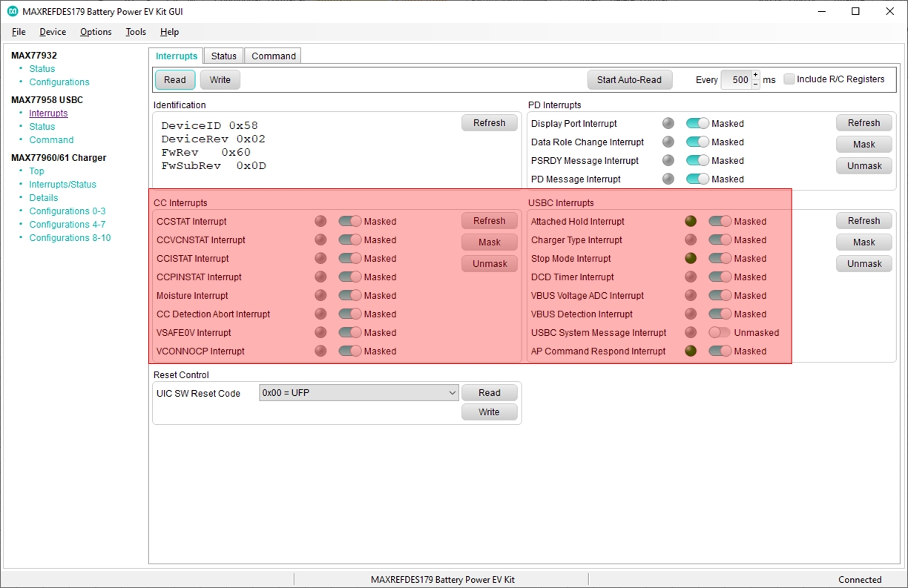This screenshot has width=908, height=588.
Task: Click the PD Message Interrupt indicator LED
Action: [x=668, y=179]
